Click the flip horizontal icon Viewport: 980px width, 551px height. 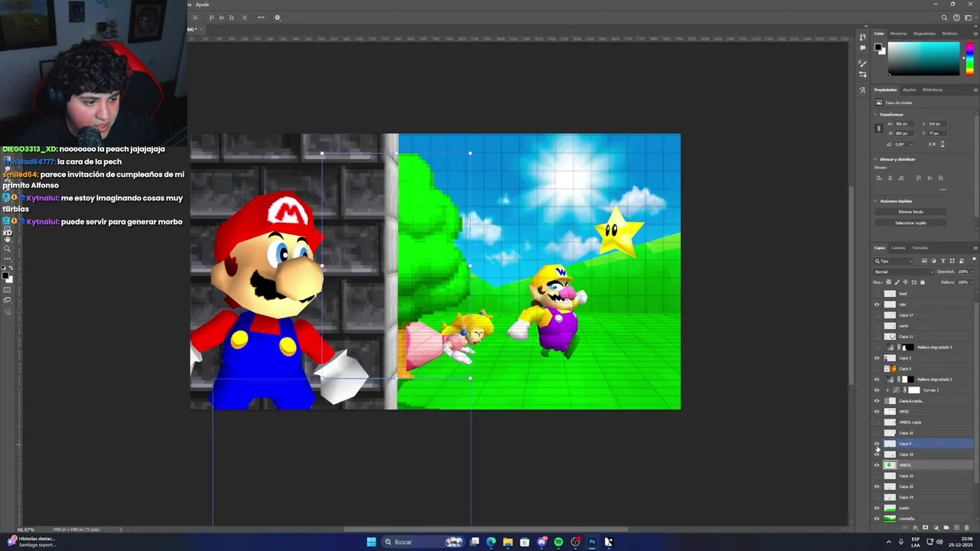[x=932, y=144]
